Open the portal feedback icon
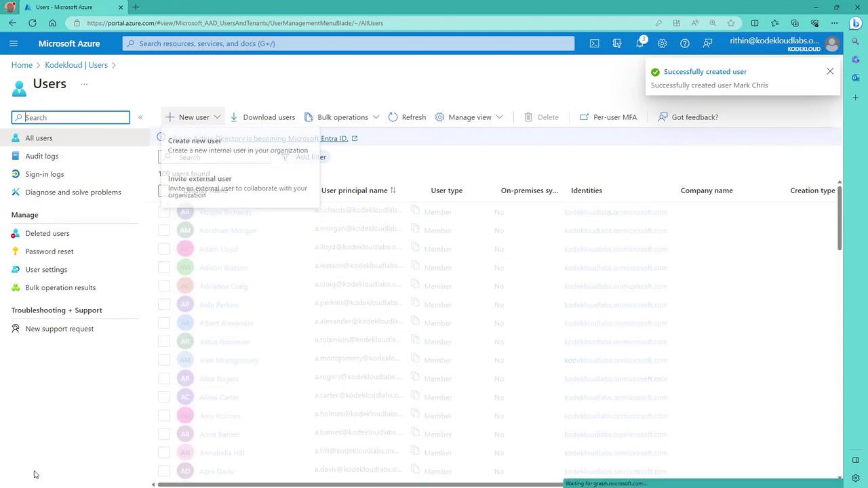 point(707,43)
